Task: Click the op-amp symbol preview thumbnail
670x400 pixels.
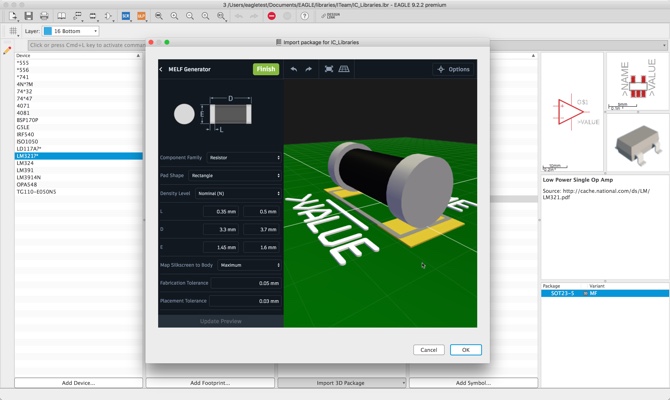Action: pyautogui.click(x=572, y=112)
